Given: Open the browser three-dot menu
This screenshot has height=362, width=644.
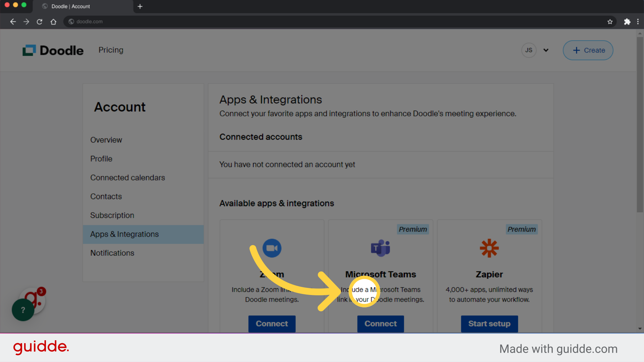Looking at the screenshot, I should pyautogui.click(x=639, y=21).
